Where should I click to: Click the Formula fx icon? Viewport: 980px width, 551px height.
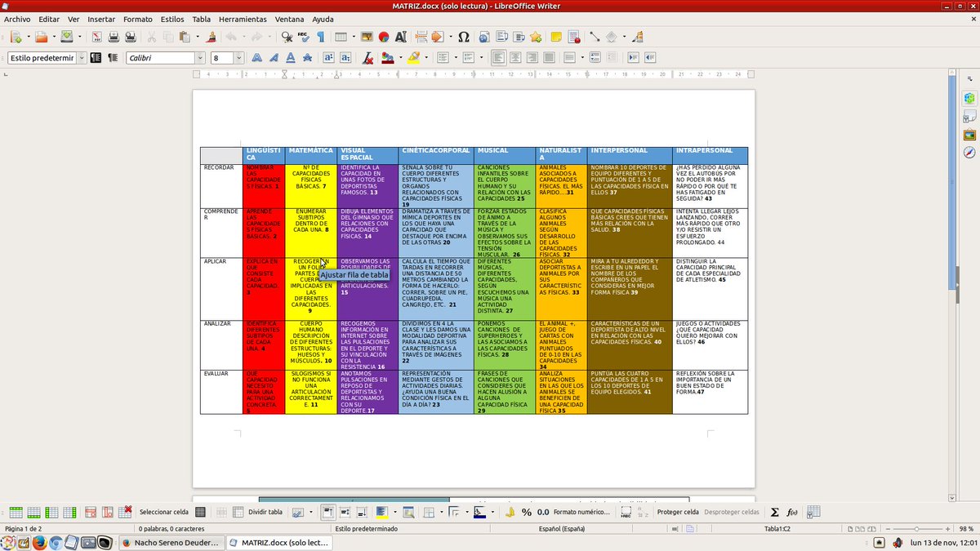click(x=791, y=512)
